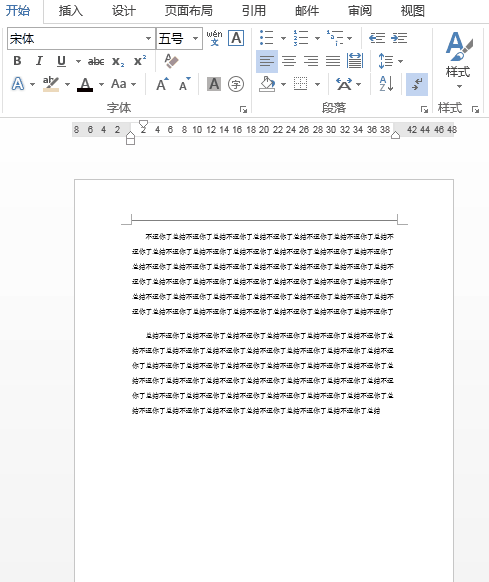
Task: Click the Phonetic Guide wén icon
Action: (214, 38)
